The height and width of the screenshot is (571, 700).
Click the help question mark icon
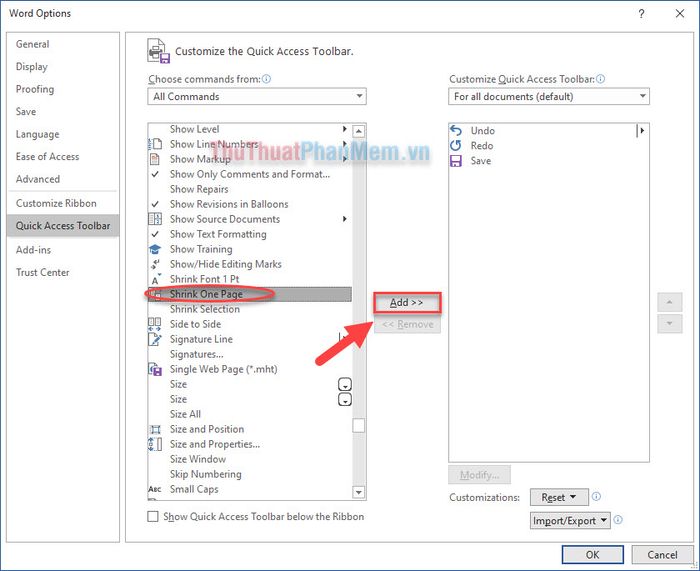click(x=642, y=13)
